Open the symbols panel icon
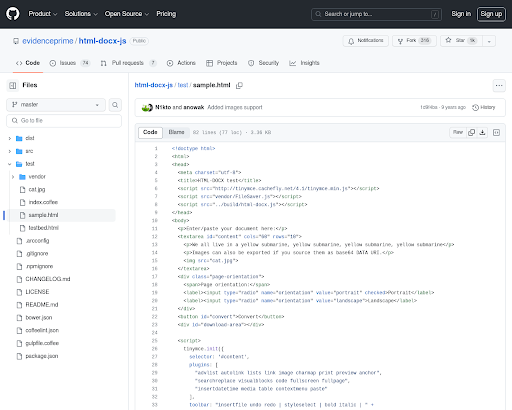This screenshot has width=512, height=410. coord(496,132)
